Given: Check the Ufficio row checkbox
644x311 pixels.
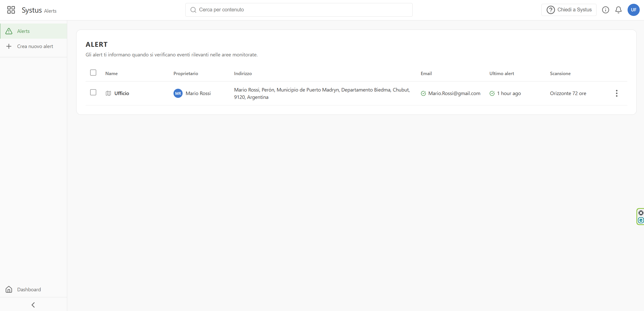Looking at the screenshot, I should tap(93, 92).
